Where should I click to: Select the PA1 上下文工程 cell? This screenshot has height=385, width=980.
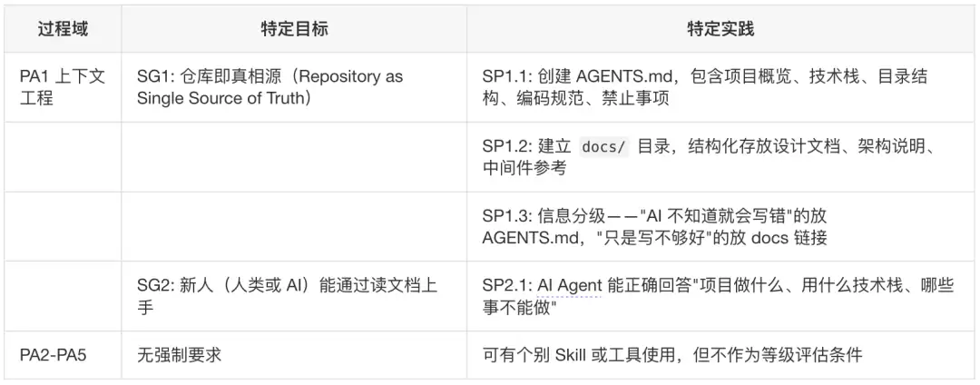click(x=63, y=87)
